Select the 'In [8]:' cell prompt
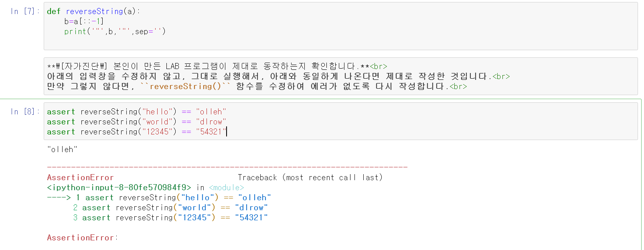Image resolution: width=644 pixels, height=250 pixels. 25,112
